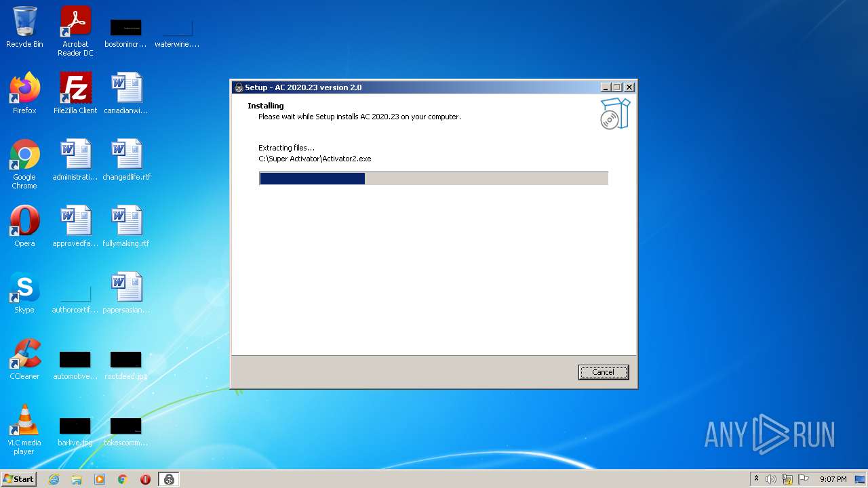Open the Start menu
Image resolution: width=868 pixels, height=488 pixels.
pyautogui.click(x=18, y=479)
